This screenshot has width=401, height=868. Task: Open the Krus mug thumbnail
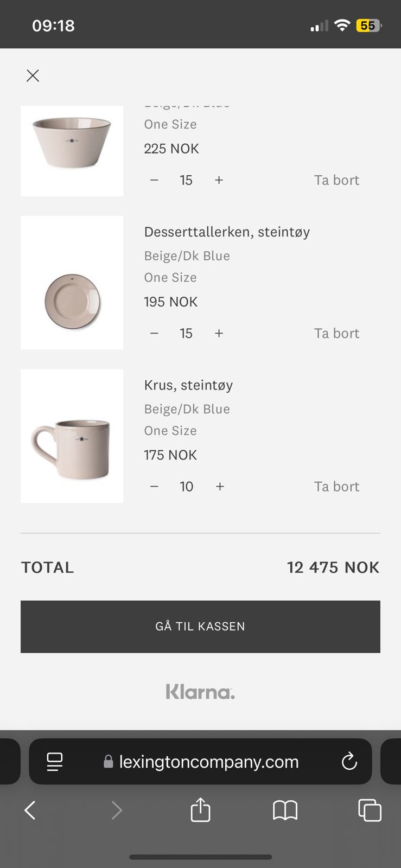point(72,436)
